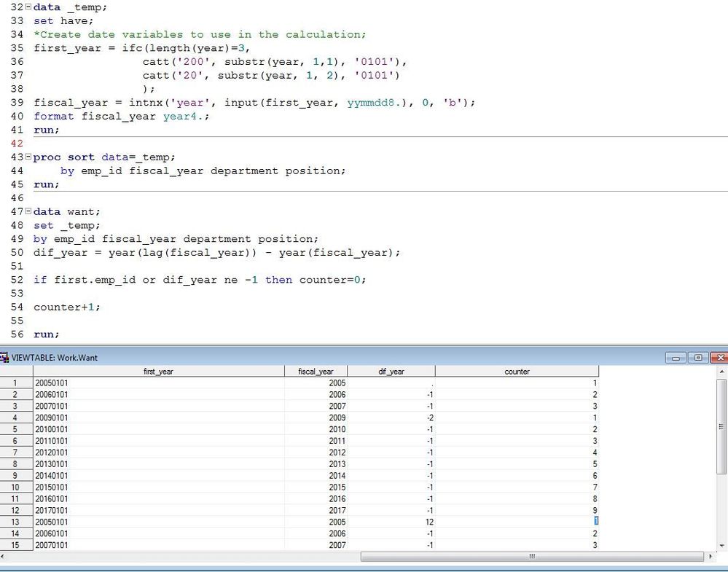This screenshot has width=728, height=572.
Task: Click the vertical scrollbar thumb in table
Action: click(721, 427)
